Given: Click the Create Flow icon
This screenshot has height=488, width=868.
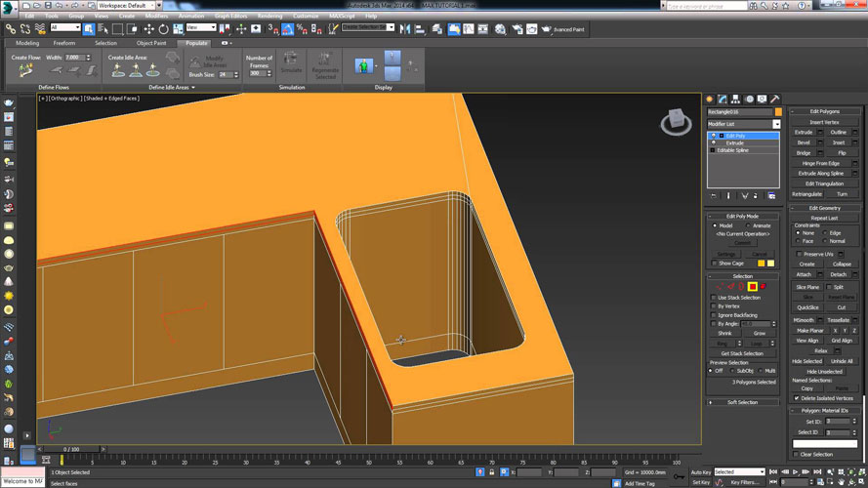Looking at the screenshot, I should click(x=25, y=71).
